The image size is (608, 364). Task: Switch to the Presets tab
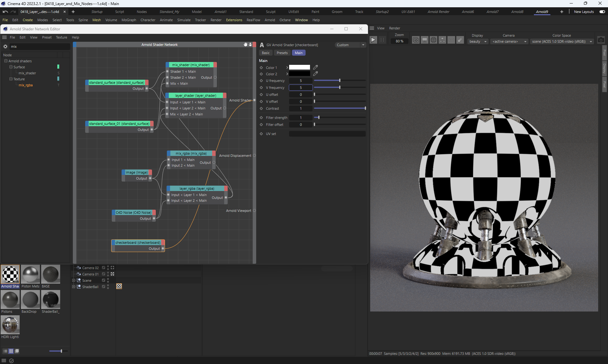[x=282, y=53]
